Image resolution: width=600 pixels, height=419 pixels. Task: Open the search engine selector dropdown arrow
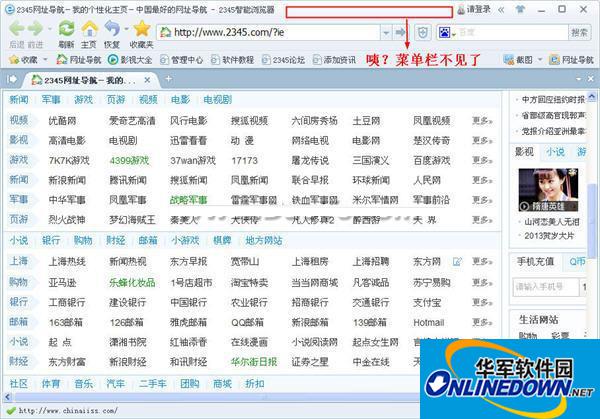tap(454, 34)
